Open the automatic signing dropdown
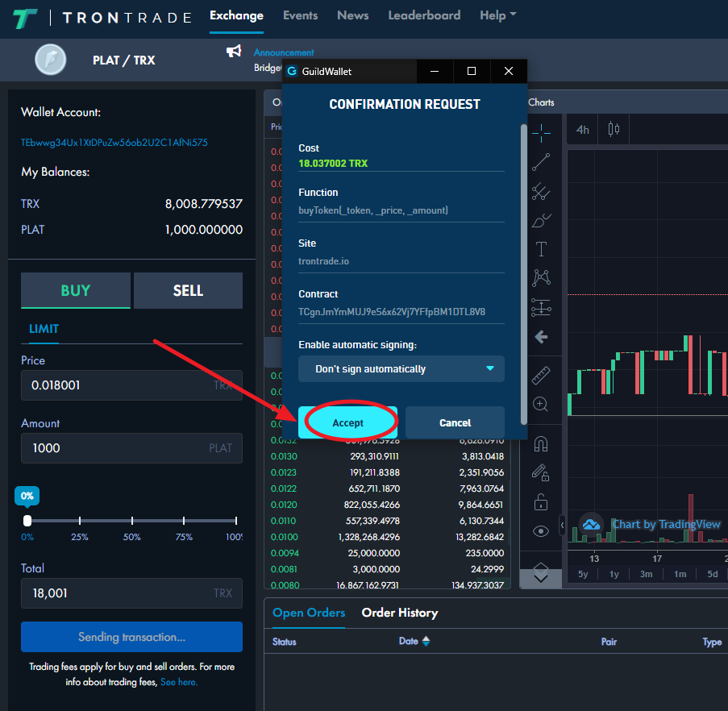728x711 pixels. pyautogui.click(x=401, y=369)
